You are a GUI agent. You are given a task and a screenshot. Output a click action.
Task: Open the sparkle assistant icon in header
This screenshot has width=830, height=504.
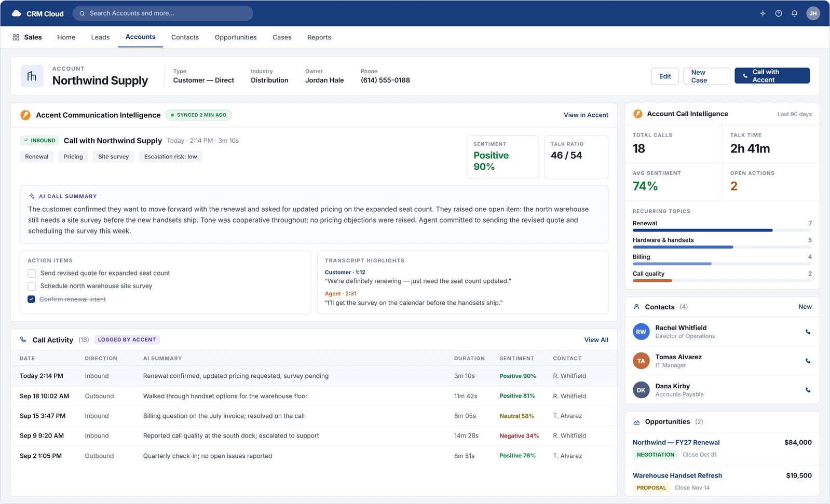tap(763, 13)
